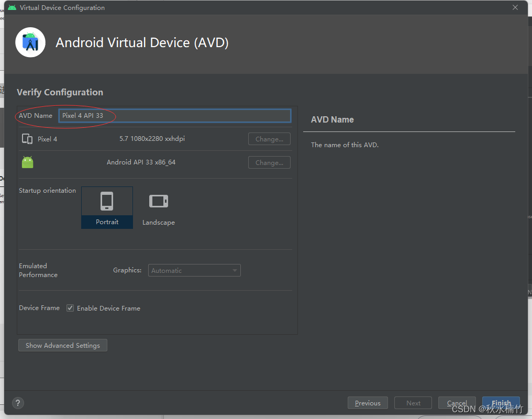532x419 pixels.
Task: Toggle the Enable Device Frame checkbox
Action: (x=70, y=308)
